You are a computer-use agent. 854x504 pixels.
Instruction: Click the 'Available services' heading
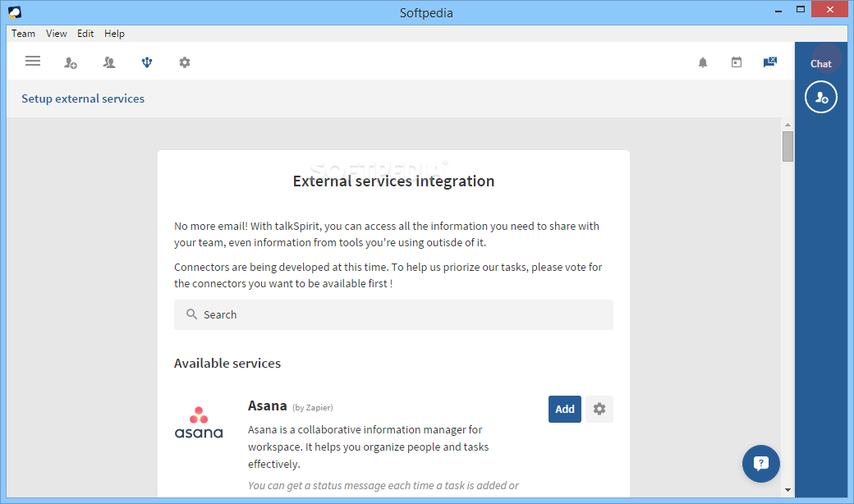click(227, 363)
